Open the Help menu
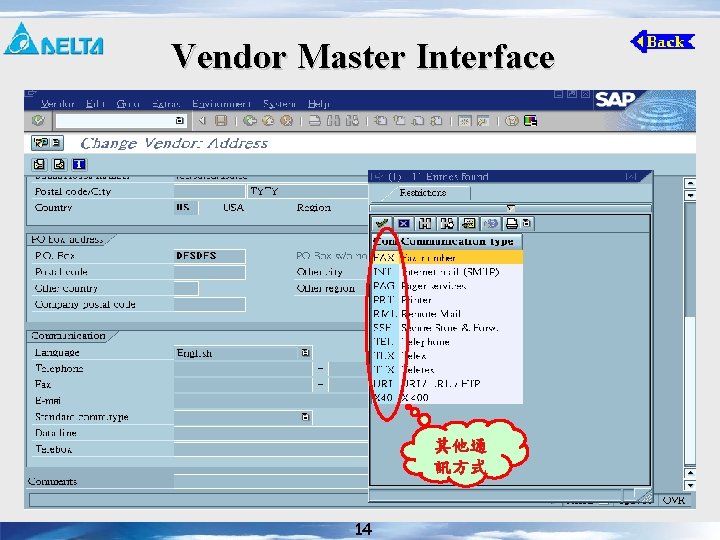720x540 pixels. pyautogui.click(x=319, y=104)
